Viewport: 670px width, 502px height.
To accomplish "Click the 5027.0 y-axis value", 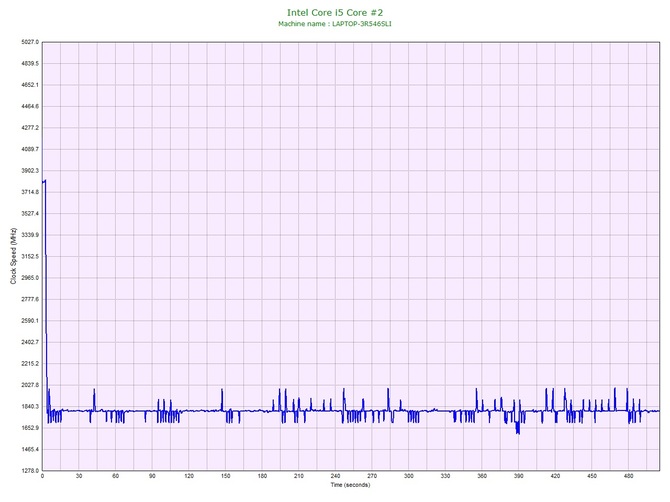I will (x=30, y=42).
